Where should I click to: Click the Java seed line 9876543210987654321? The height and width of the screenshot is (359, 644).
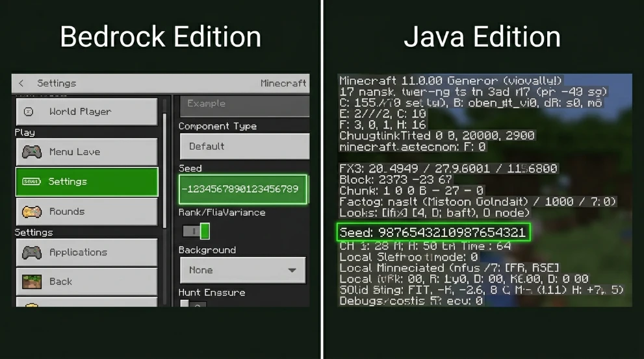[433, 232]
